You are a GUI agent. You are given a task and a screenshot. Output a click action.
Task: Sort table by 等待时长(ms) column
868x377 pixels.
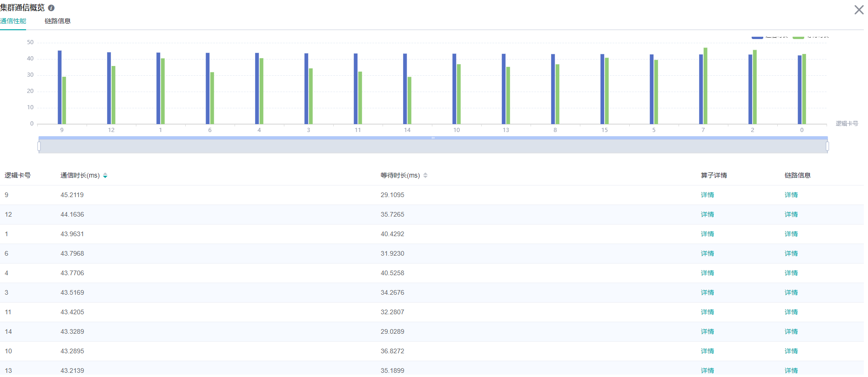(425, 176)
